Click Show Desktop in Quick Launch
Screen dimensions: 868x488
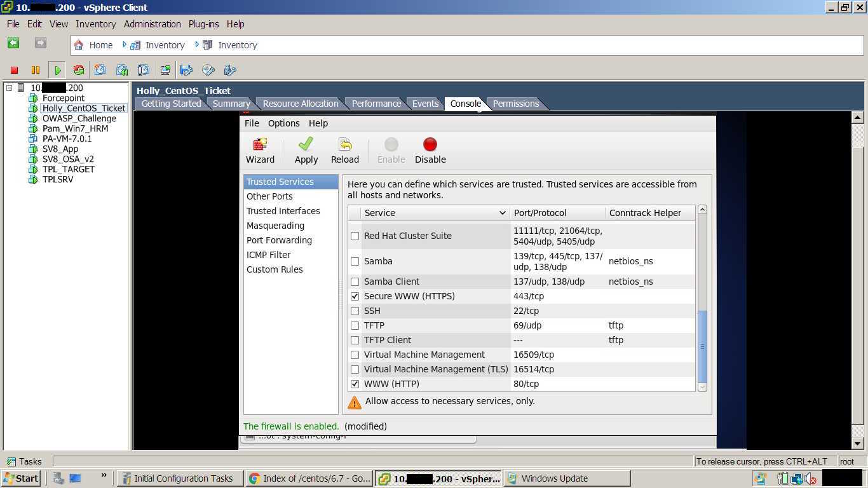(75, 478)
